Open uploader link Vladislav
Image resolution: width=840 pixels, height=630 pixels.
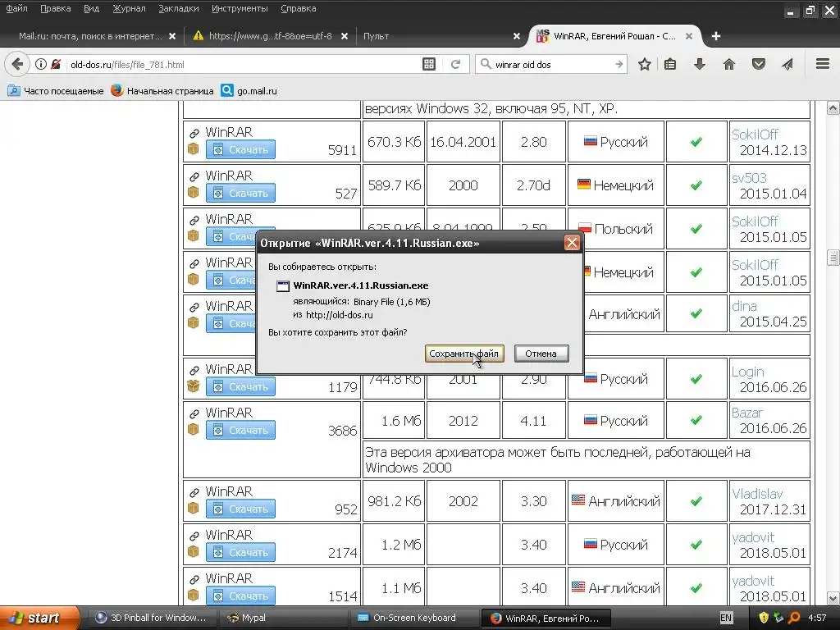(x=757, y=494)
